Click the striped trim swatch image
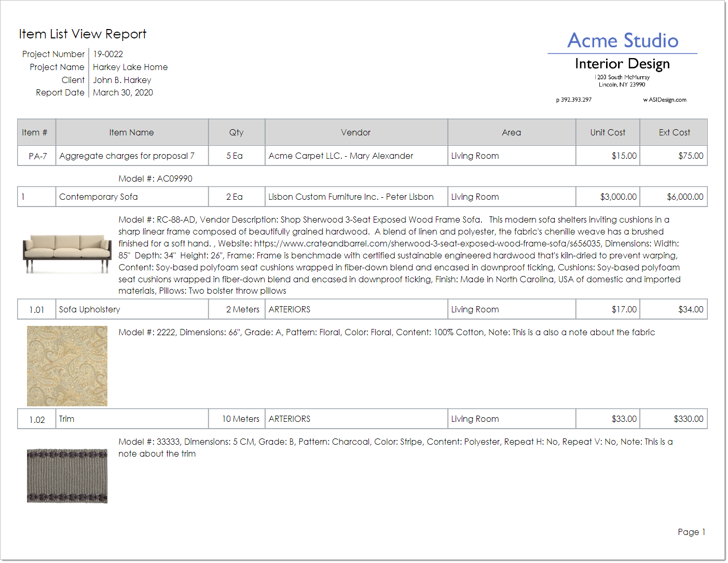Screen dimensions: 728x563 [x=67, y=476]
